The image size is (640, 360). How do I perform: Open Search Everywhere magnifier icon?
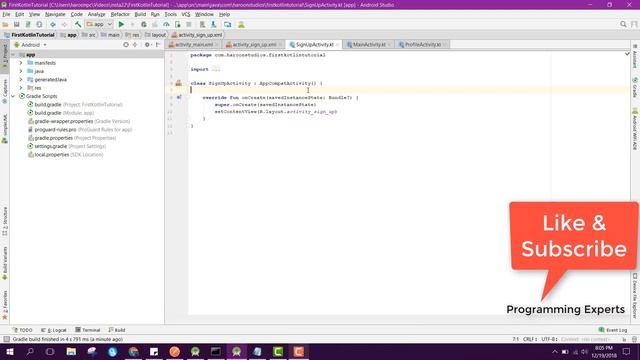coord(623,24)
